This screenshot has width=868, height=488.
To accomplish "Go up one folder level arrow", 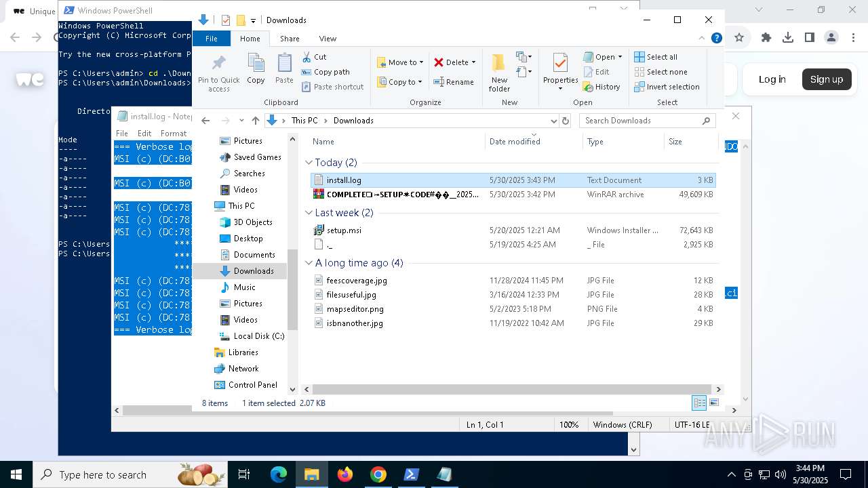I will pyautogui.click(x=256, y=121).
